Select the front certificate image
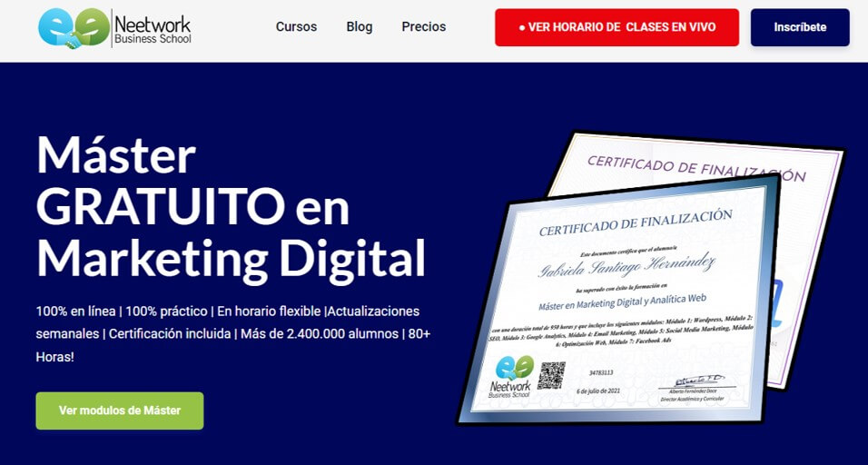868x465 pixels. click(617, 302)
